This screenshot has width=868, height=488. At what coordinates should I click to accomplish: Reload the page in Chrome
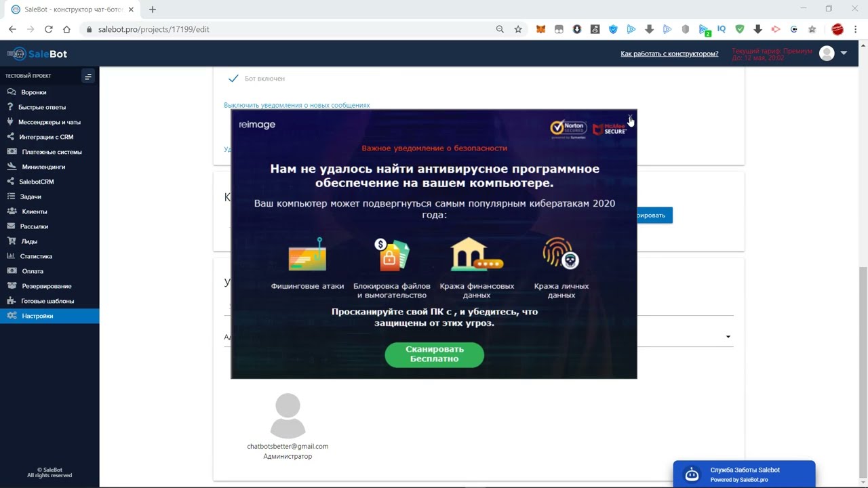click(48, 29)
